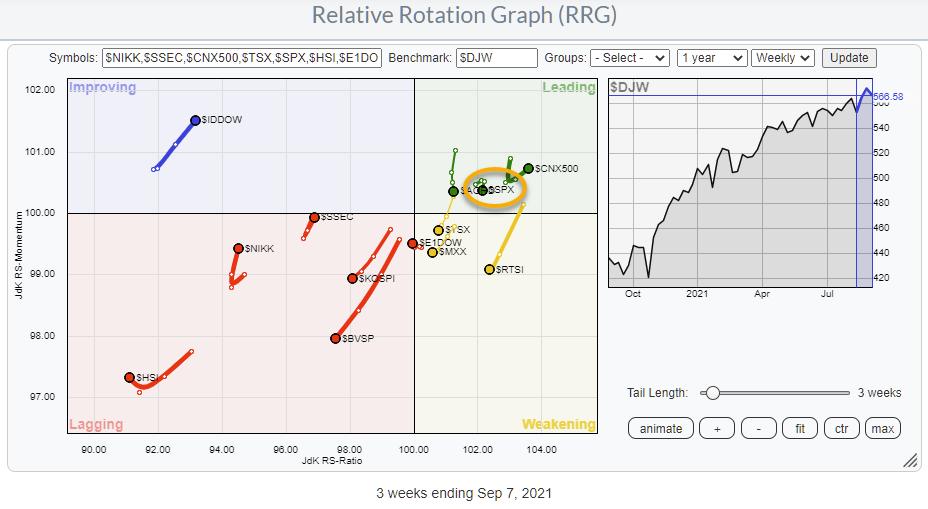Screen dimensions: 928x509
Task: Click the animate button
Action: (660, 429)
